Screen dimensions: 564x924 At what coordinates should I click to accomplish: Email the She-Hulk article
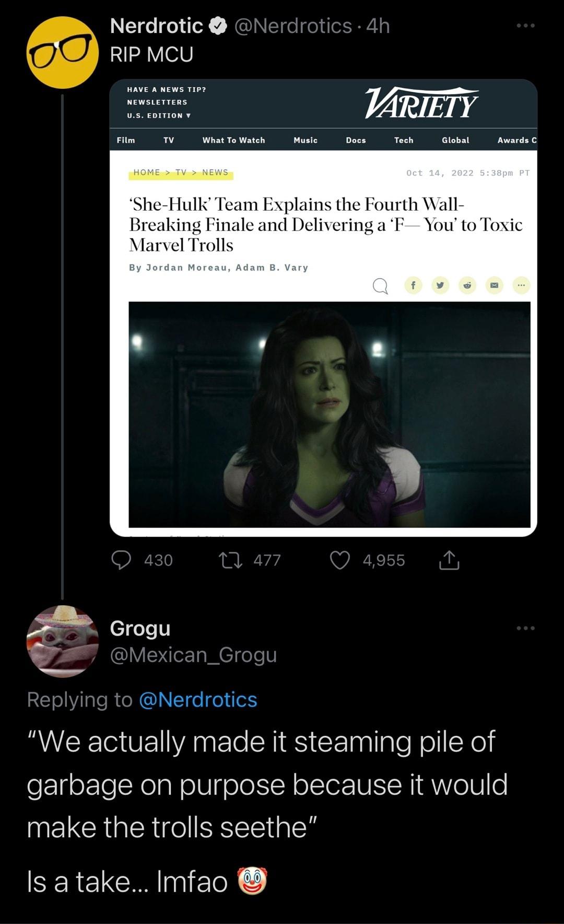(494, 286)
